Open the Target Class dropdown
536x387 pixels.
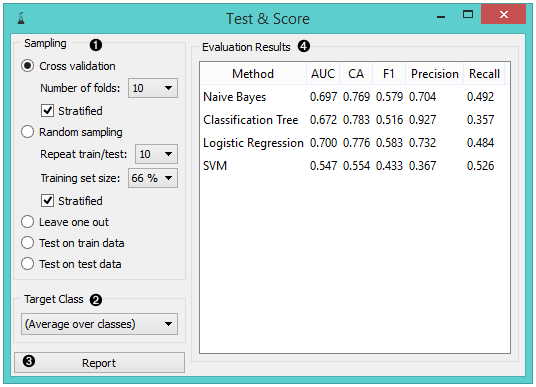pyautogui.click(x=99, y=324)
